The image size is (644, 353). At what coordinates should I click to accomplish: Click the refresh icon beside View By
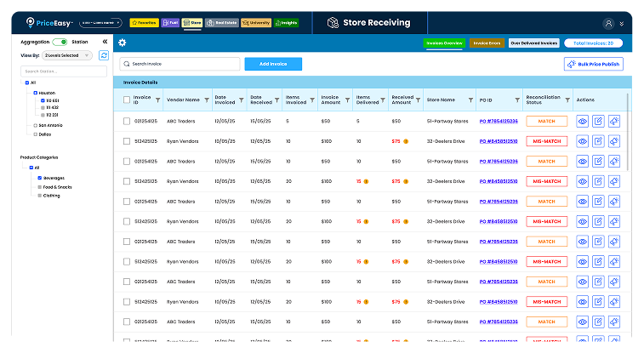click(104, 55)
